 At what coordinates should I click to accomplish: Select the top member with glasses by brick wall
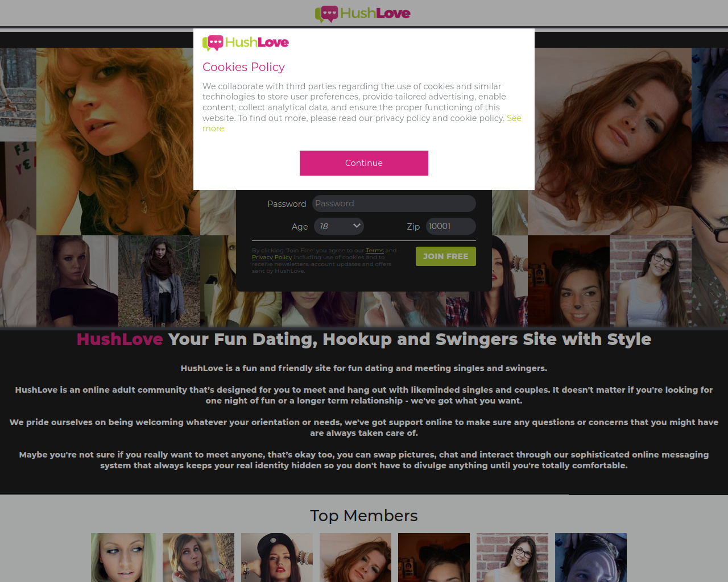(x=512, y=558)
